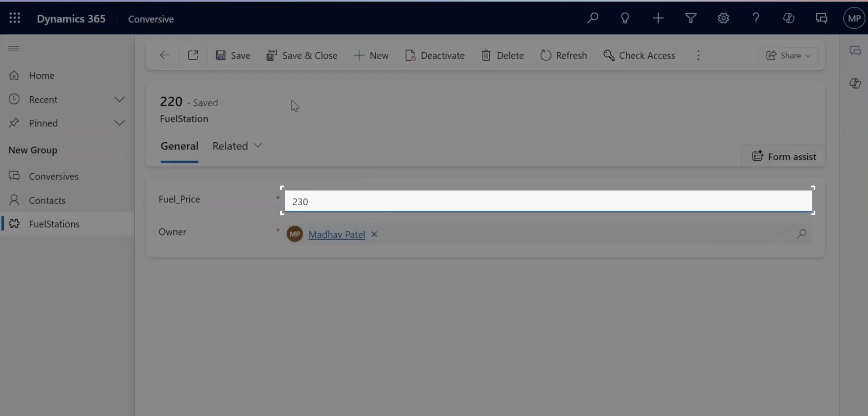Open Copilot icon in top bar
The height and width of the screenshot is (416, 868).
pos(789,18)
